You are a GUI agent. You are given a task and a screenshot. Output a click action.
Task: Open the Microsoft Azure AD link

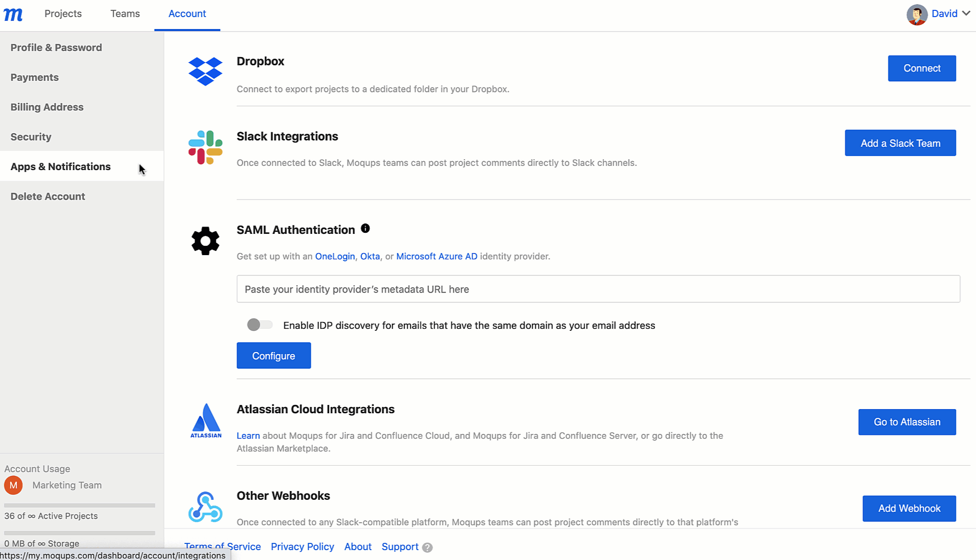coord(436,256)
